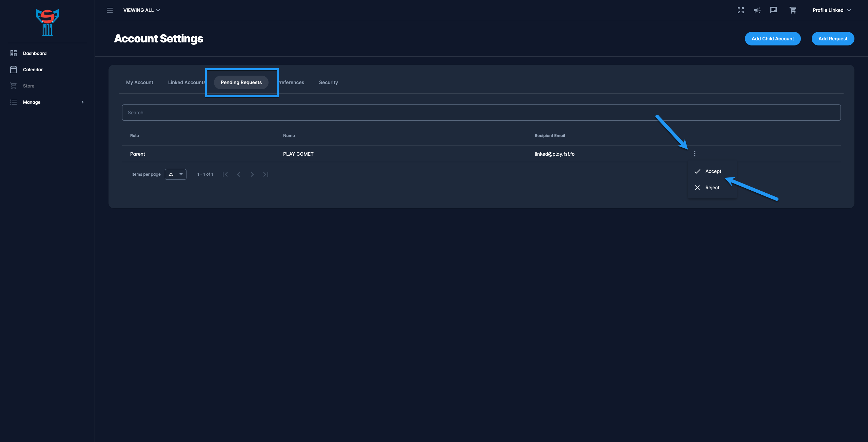The width and height of the screenshot is (868, 442).
Task: Open announcements megaphone icon
Action: [x=757, y=10]
